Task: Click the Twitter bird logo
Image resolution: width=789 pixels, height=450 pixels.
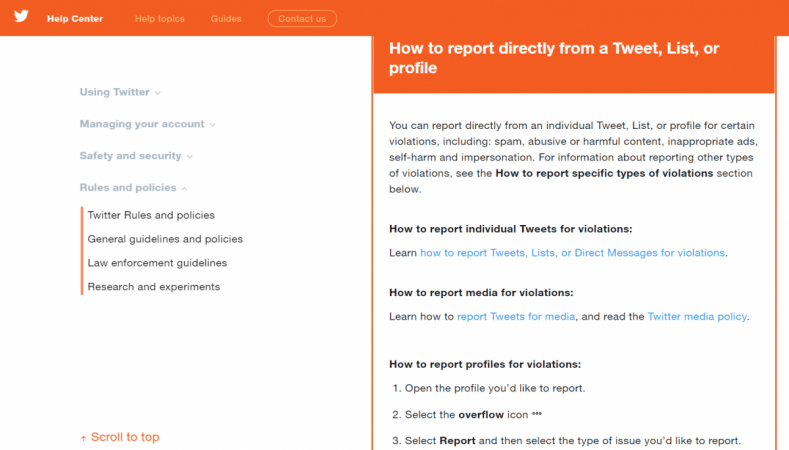Action: pyautogui.click(x=21, y=16)
